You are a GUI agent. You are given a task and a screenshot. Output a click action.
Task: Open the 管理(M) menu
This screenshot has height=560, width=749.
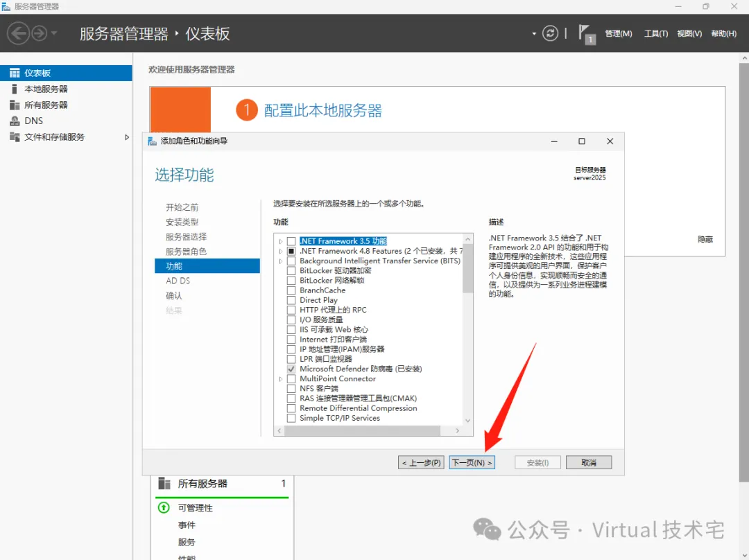pos(619,33)
